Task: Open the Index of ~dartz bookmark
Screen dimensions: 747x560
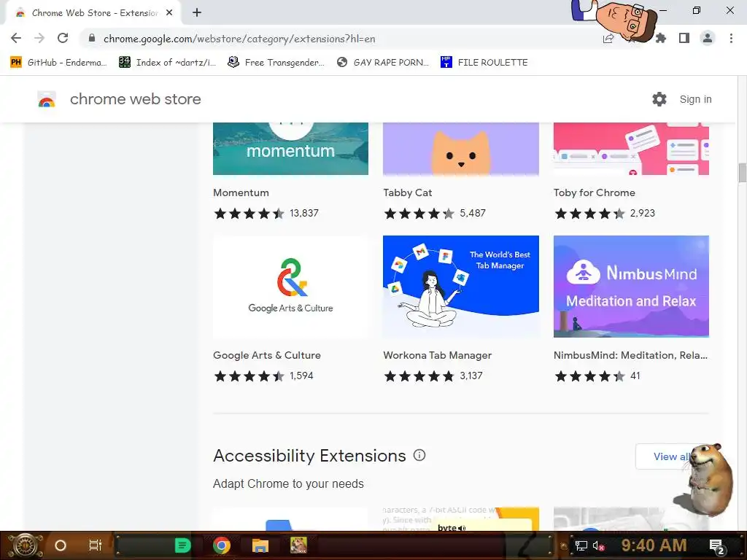Action: coord(167,63)
